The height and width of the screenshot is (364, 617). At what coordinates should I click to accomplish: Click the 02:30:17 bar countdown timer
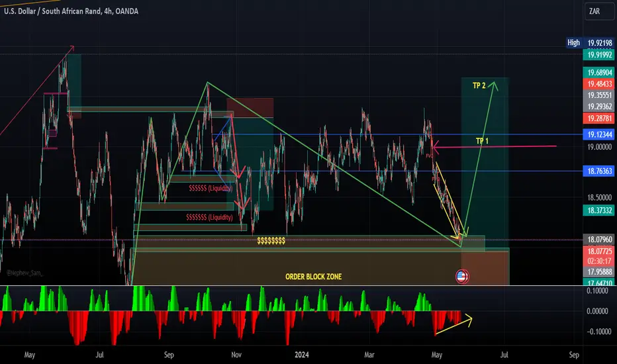599,261
